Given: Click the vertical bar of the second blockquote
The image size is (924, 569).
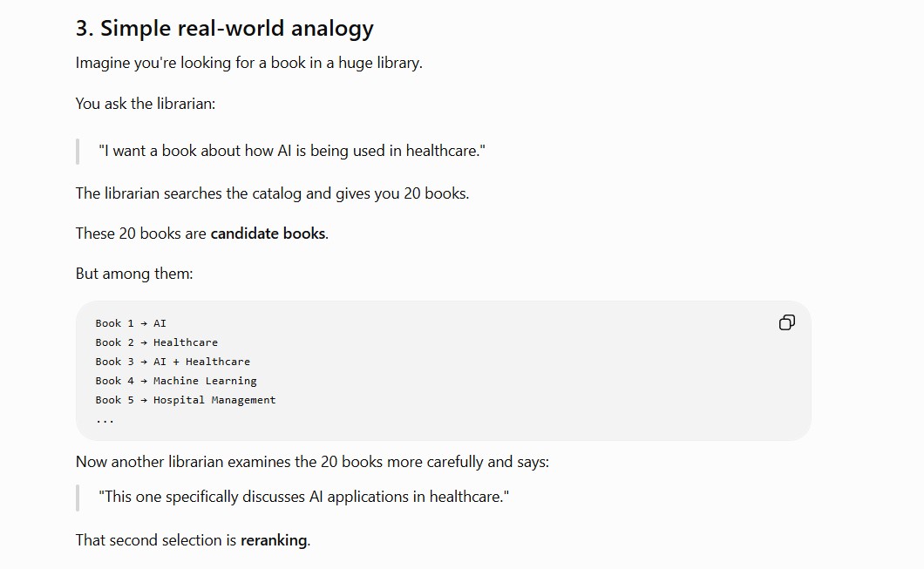Looking at the screenshot, I should click(x=78, y=498).
